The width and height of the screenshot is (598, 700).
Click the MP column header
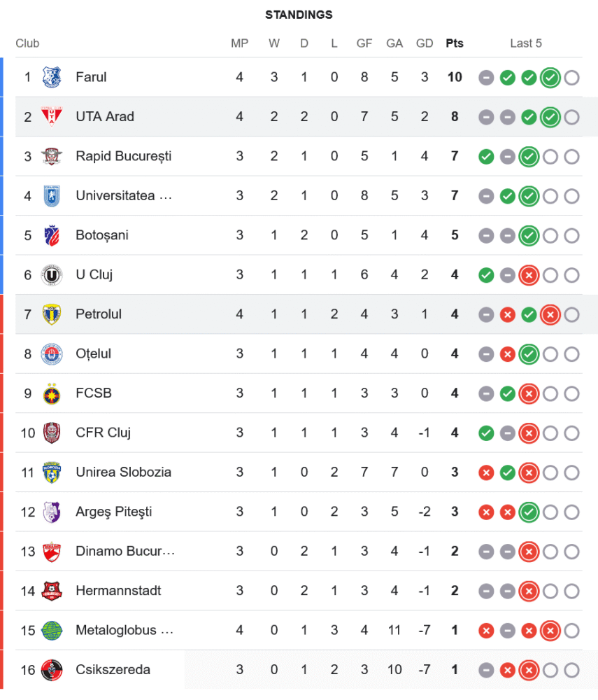click(x=240, y=43)
